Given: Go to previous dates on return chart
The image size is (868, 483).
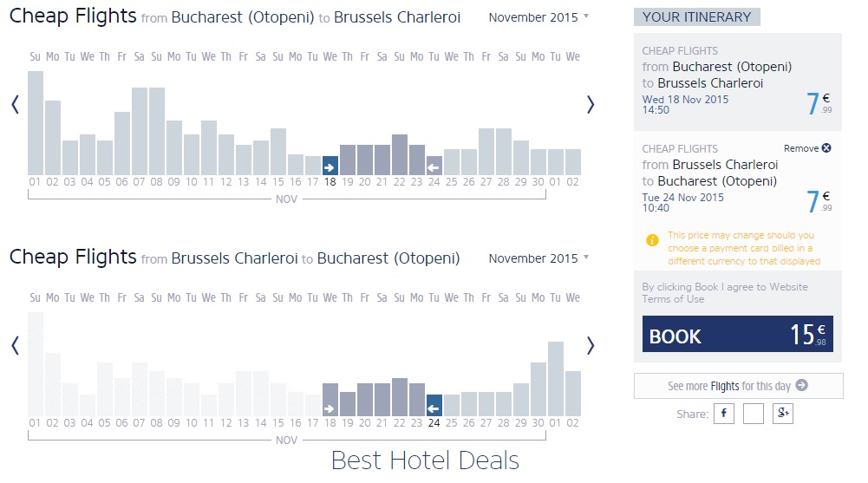Looking at the screenshot, I should click(15, 345).
